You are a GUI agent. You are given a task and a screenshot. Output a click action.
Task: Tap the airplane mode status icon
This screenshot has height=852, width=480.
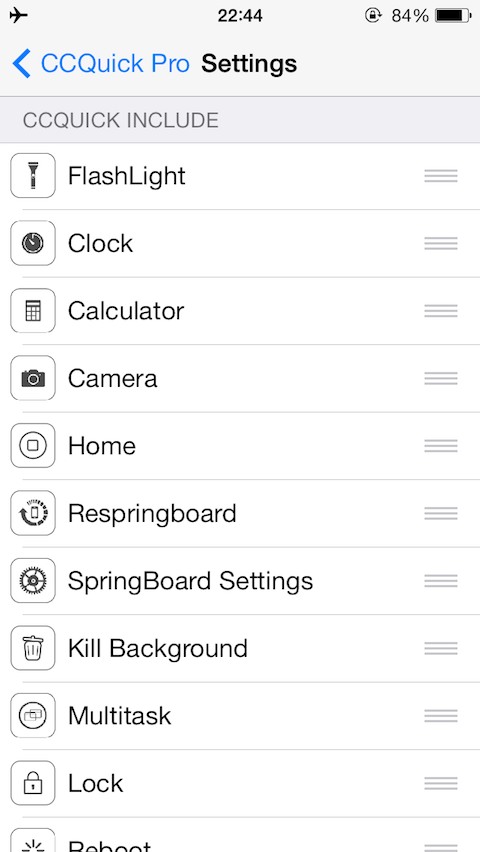coord(19,15)
